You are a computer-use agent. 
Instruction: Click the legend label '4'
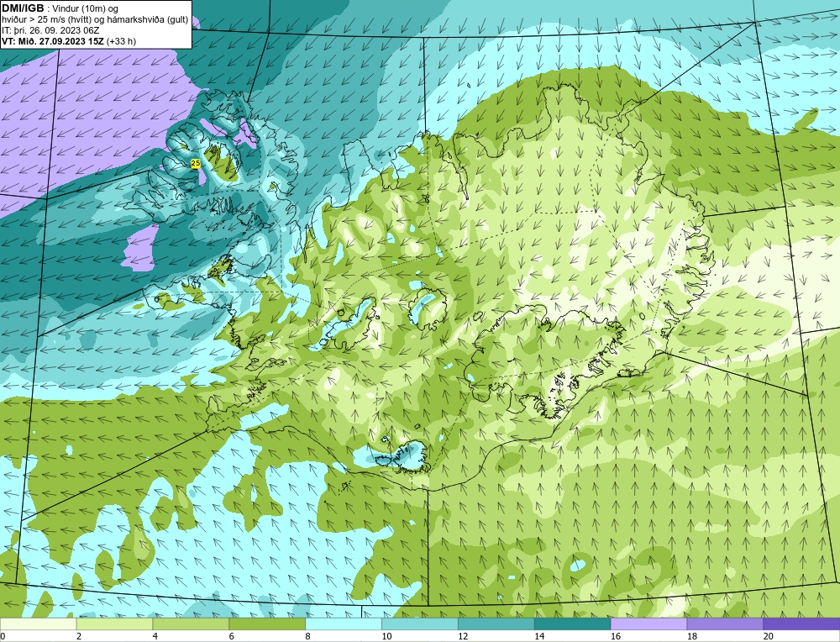(155, 636)
